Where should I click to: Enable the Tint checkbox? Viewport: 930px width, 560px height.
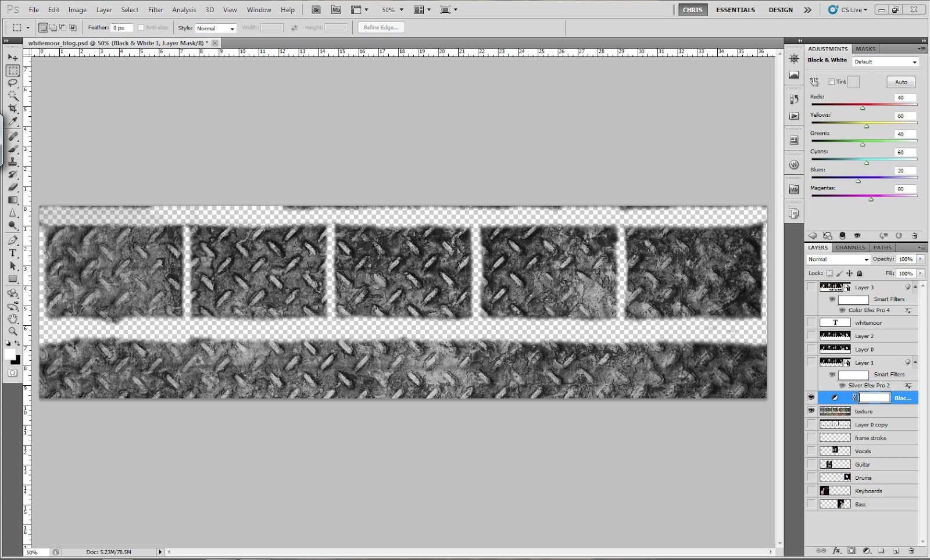tap(832, 81)
